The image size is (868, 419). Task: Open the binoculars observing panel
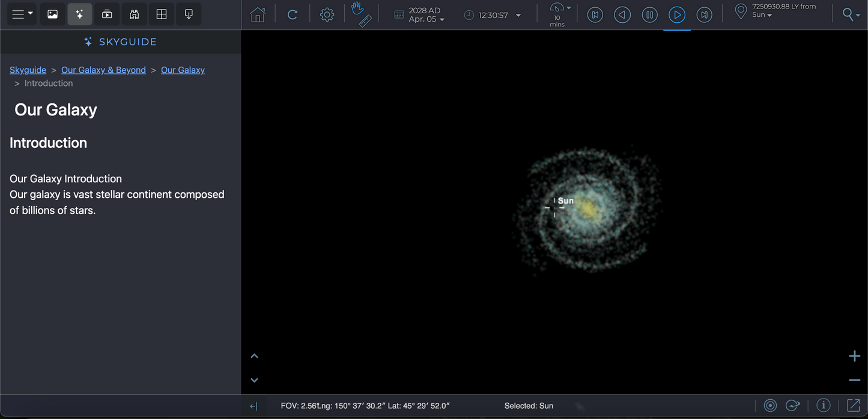(134, 14)
